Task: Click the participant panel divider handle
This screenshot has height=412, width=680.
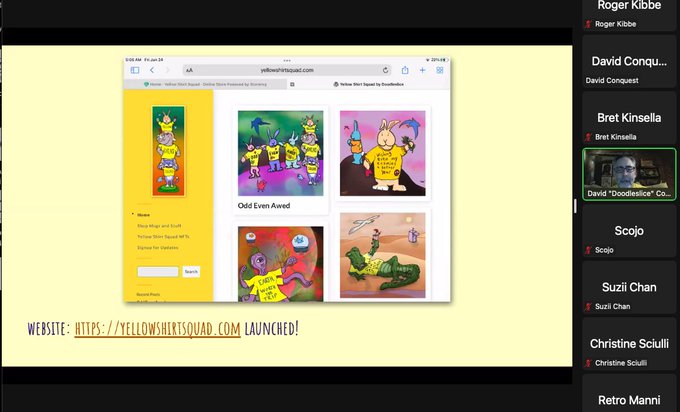Action: [x=575, y=206]
